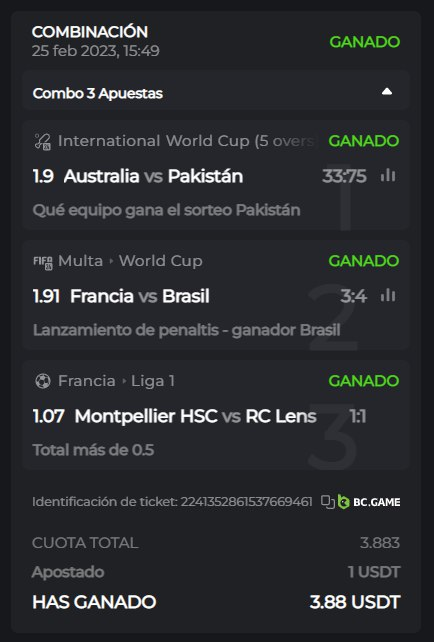Open Montpellier HSC vs RC Lens match
This screenshot has width=434, height=642.
point(195,416)
